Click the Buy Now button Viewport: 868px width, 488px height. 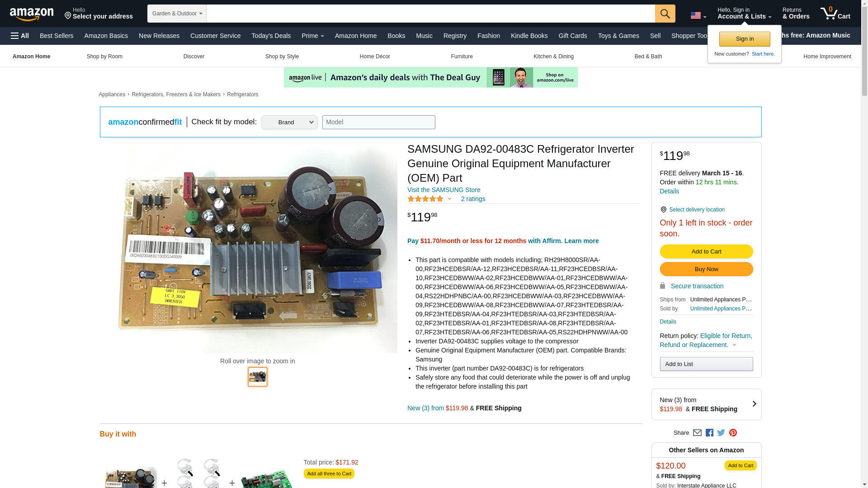706,269
